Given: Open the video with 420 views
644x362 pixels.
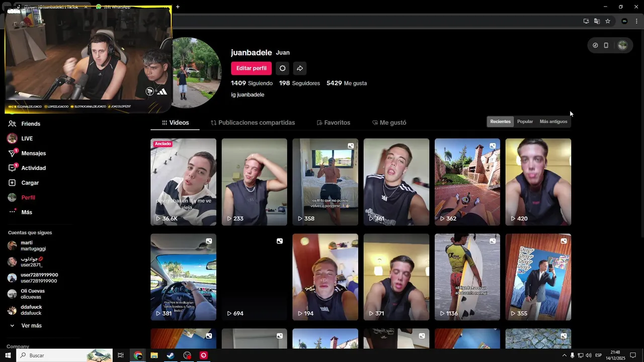Looking at the screenshot, I should pos(538,182).
